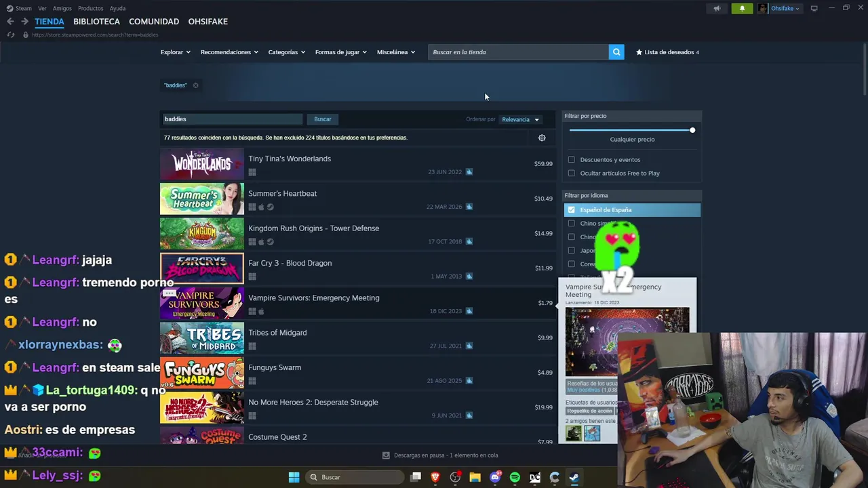Viewport: 868px width, 488px height.
Task: Collapse the Filtrar por precio section
Action: pyautogui.click(x=632, y=116)
